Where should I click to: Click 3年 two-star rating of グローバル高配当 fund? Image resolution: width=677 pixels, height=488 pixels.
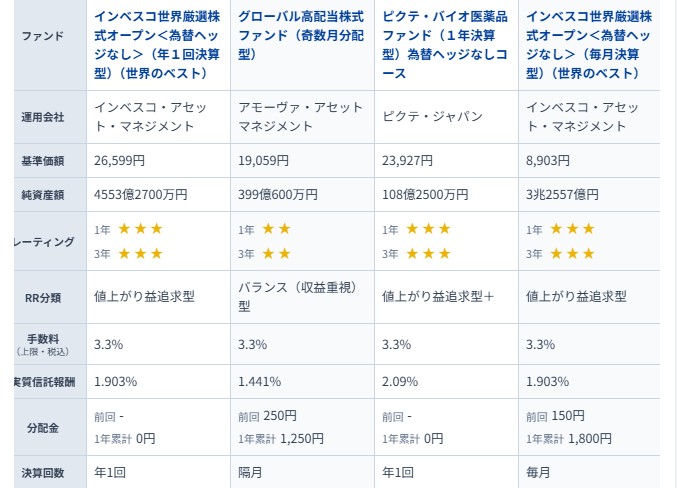276,254
